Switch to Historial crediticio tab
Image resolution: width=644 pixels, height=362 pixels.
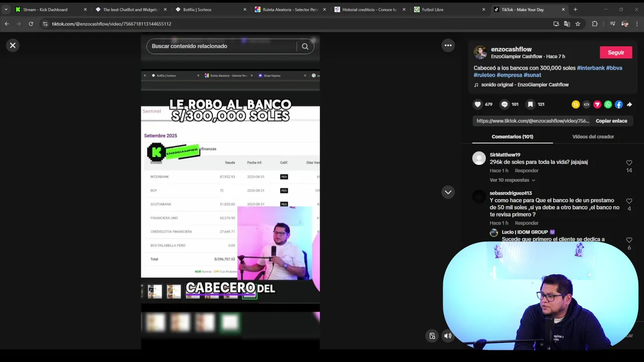369,10
